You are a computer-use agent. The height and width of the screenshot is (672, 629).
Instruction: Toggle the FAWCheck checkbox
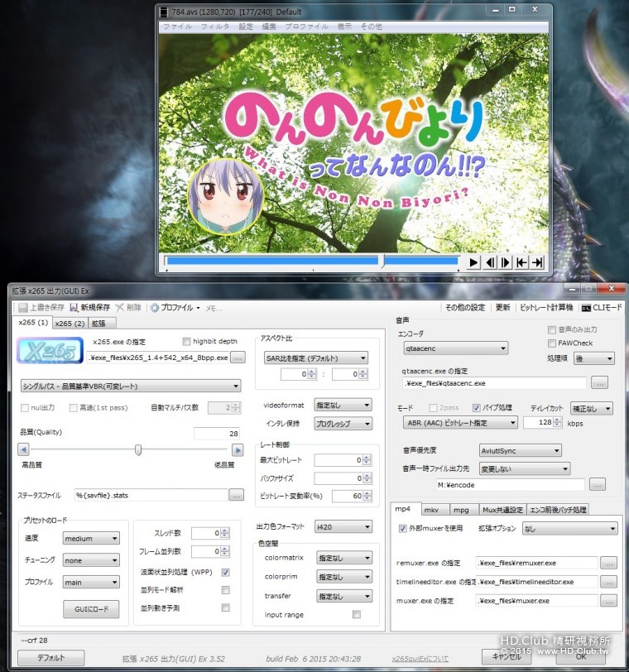click(x=552, y=343)
